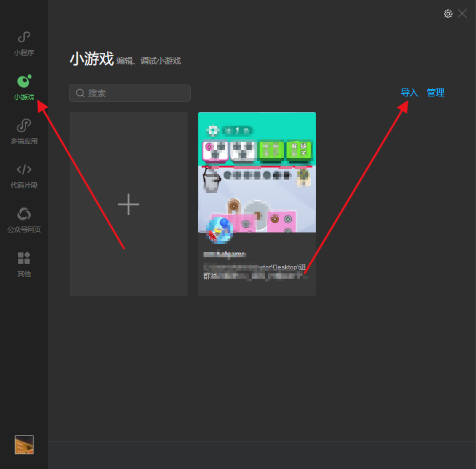
Task: Go to the 公众号网页 section
Action: tap(24, 219)
